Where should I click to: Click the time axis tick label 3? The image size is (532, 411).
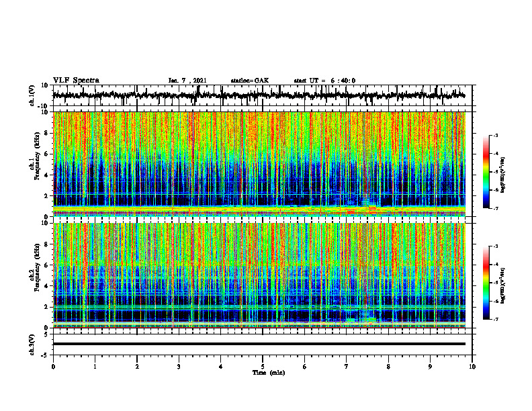click(x=179, y=367)
